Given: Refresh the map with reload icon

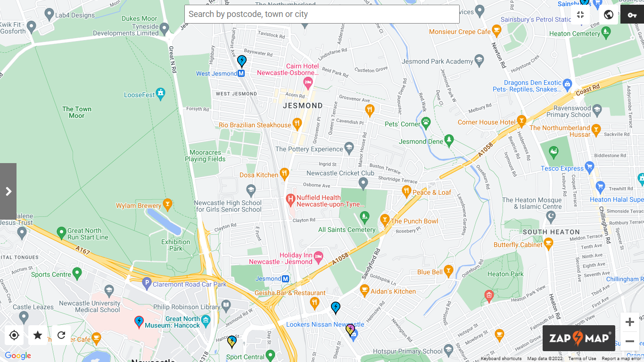Looking at the screenshot, I should pyautogui.click(x=61, y=335).
